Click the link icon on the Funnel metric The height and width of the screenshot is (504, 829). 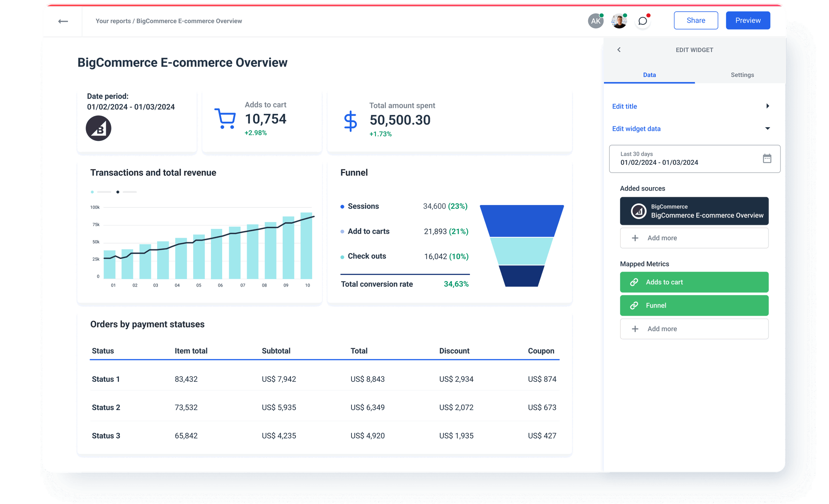tap(634, 305)
